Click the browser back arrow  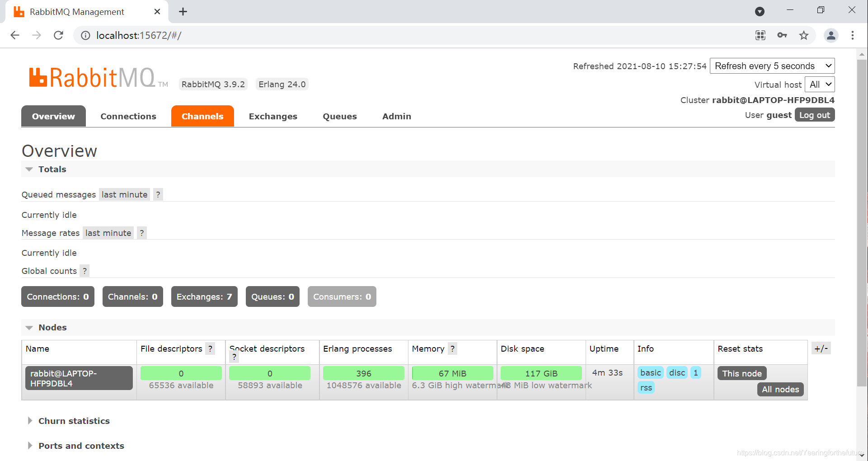coord(15,35)
